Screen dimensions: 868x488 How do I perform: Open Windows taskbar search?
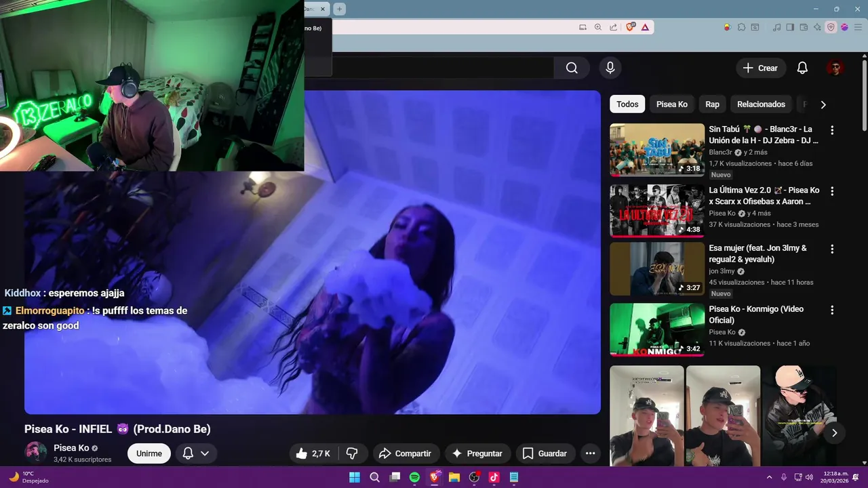tap(374, 477)
